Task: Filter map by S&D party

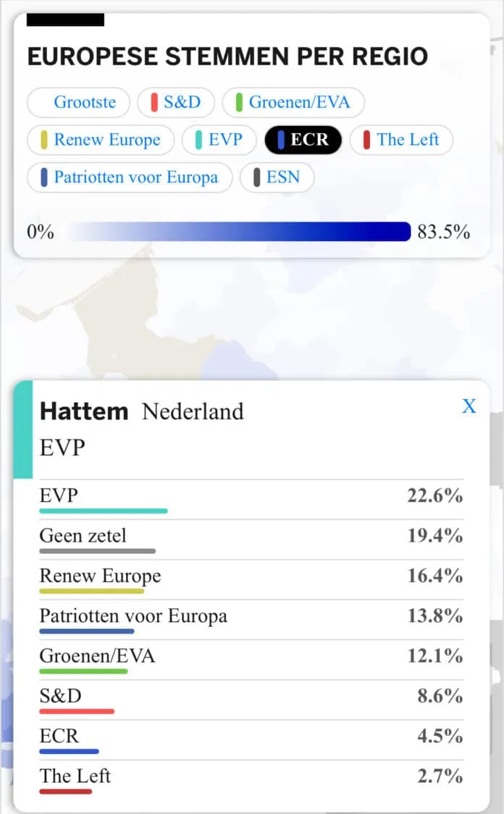Action: (x=175, y=102)
